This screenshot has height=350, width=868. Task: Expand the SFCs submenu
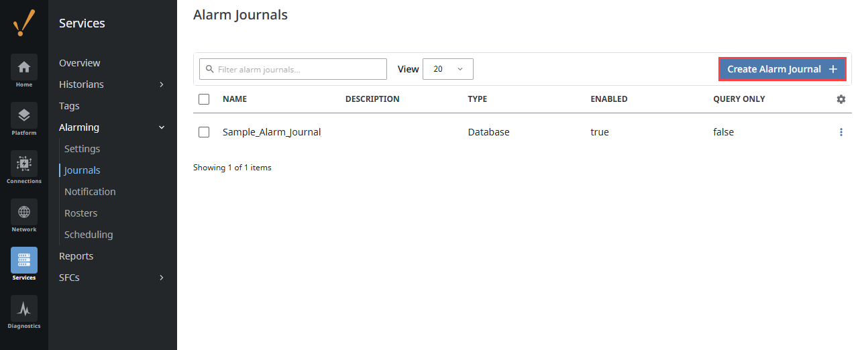click(x=162, y=278)
